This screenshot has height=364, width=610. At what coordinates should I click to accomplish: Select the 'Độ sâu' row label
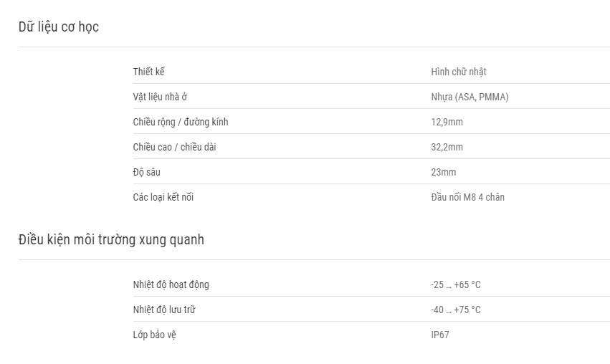pyautogui.click(x=147, y=172)
